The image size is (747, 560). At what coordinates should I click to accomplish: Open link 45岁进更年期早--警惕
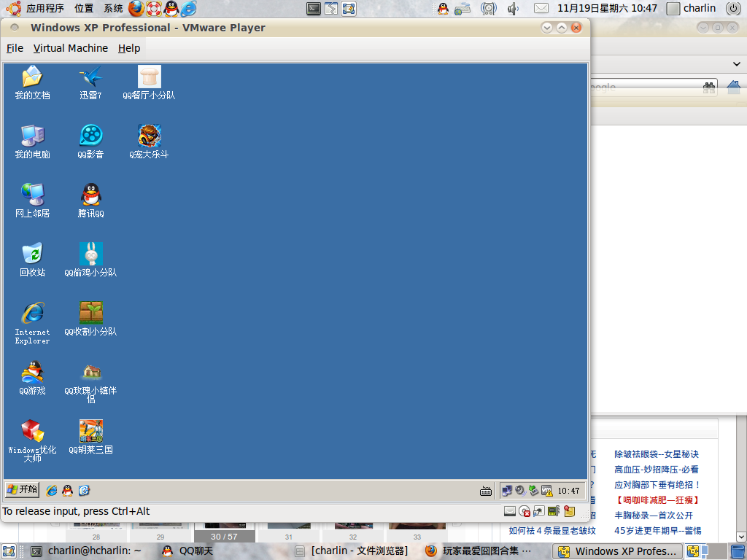click(657, 531)
